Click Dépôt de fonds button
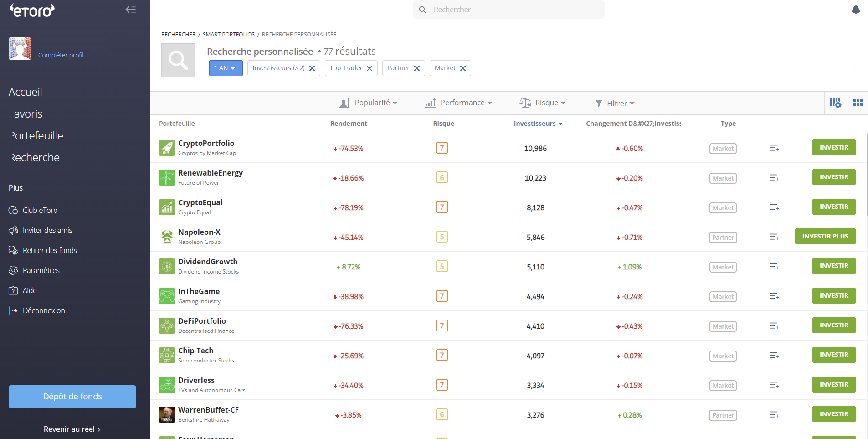 [x=72, y=397]
